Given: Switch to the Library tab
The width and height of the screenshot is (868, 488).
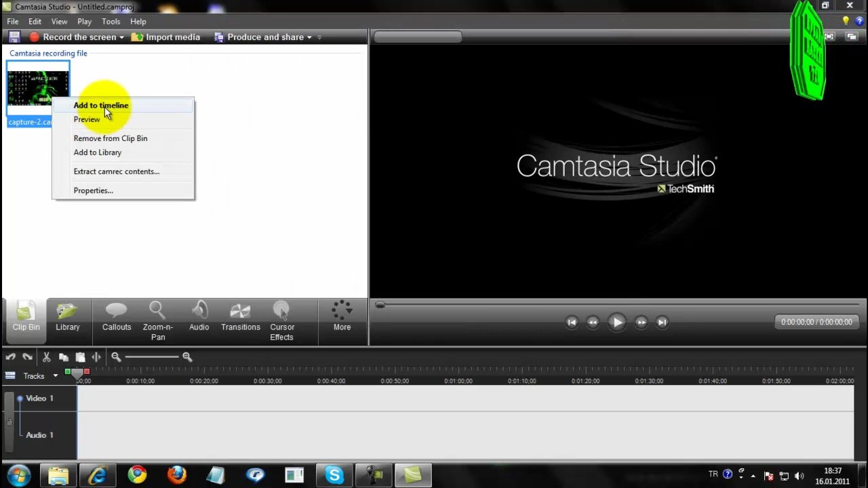Looking at the screenshot, I should click(67, 319).
